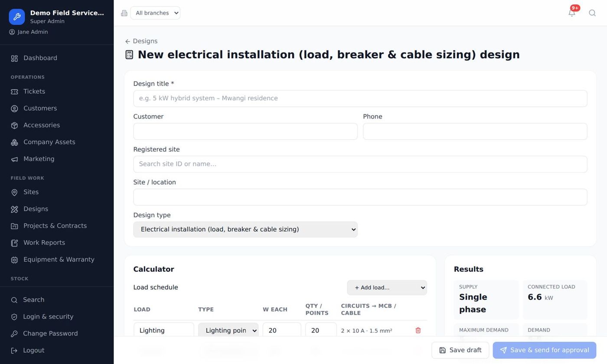This screenshot has height=364, width=607.
Task: Click the Phone input field
Action: click(475, 131)
